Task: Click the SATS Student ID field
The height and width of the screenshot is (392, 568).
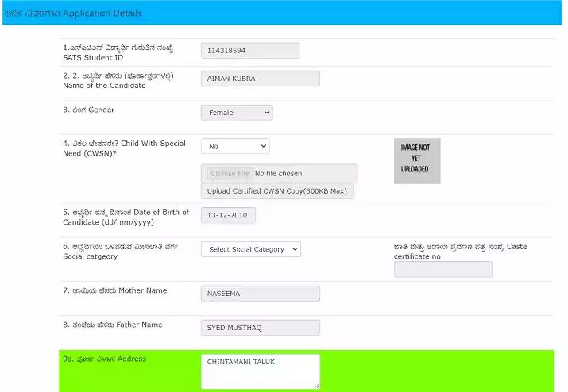Action: click(x=250, y=51)
